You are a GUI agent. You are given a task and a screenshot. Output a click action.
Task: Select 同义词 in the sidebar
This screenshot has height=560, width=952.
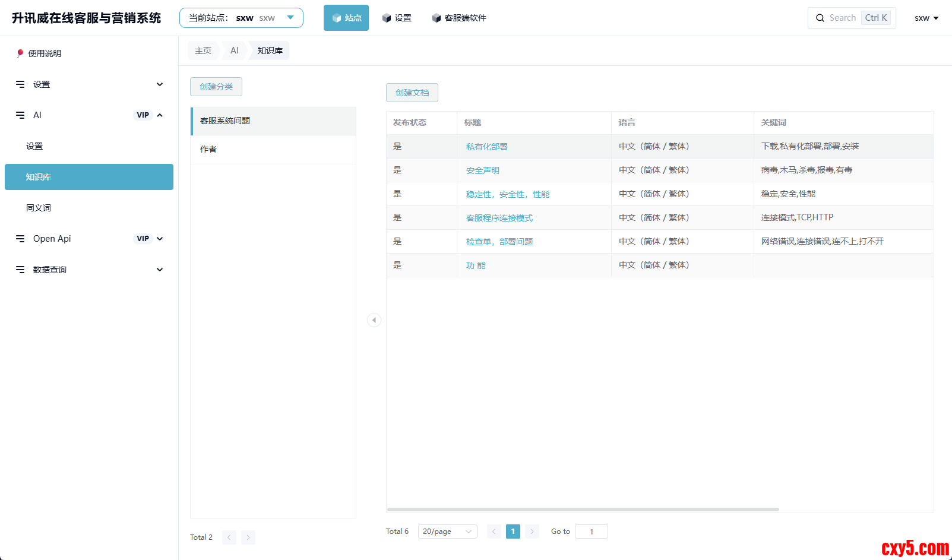[x=39, y=208]
